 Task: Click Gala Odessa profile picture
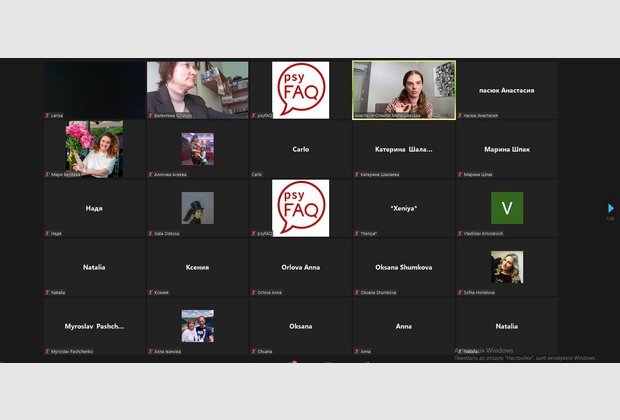[x=197, y=207]
